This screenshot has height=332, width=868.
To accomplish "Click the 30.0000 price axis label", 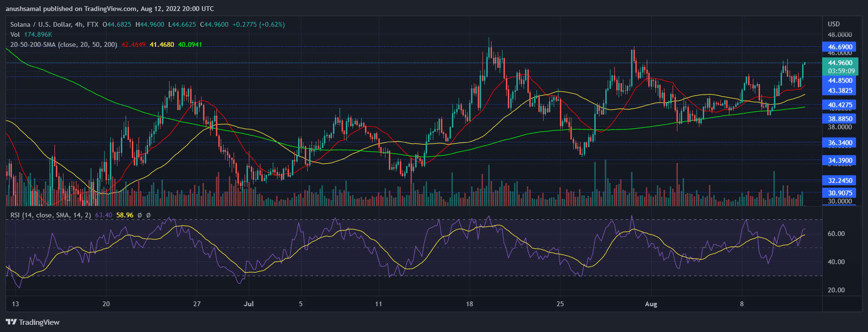I will tap(839, 201).
